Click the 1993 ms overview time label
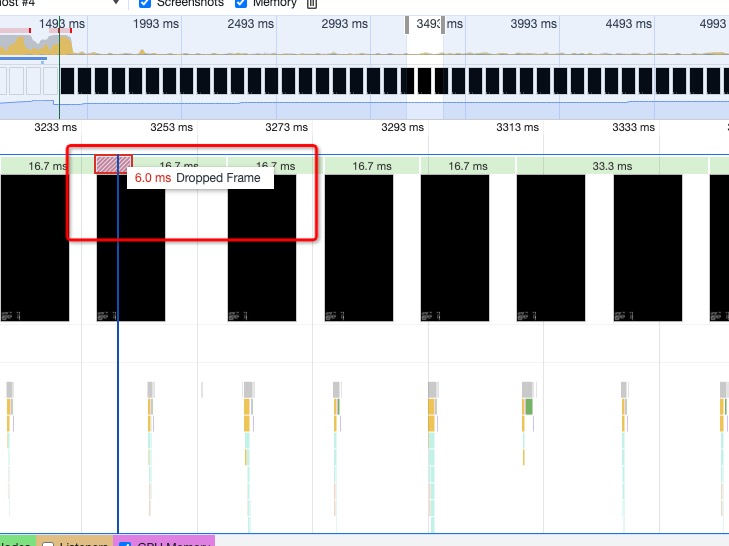This screenshot has height=546, width=729. pyautogui.click(x=156, y=24)
